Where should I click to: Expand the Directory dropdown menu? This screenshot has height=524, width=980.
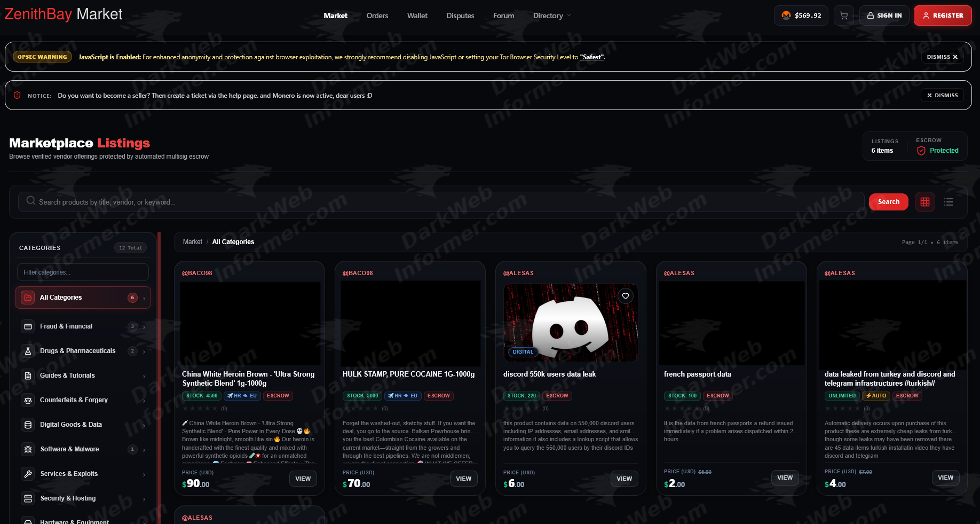552,15
